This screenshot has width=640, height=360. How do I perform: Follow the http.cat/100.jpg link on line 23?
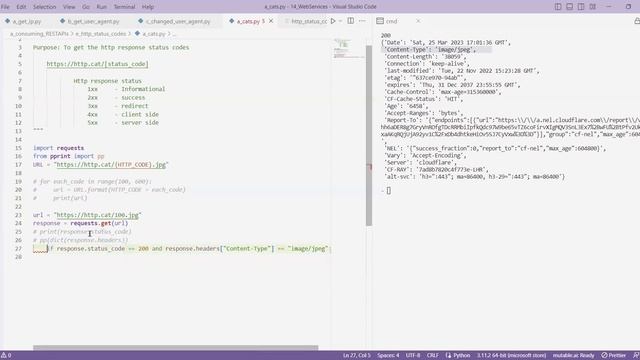point(97,215)
